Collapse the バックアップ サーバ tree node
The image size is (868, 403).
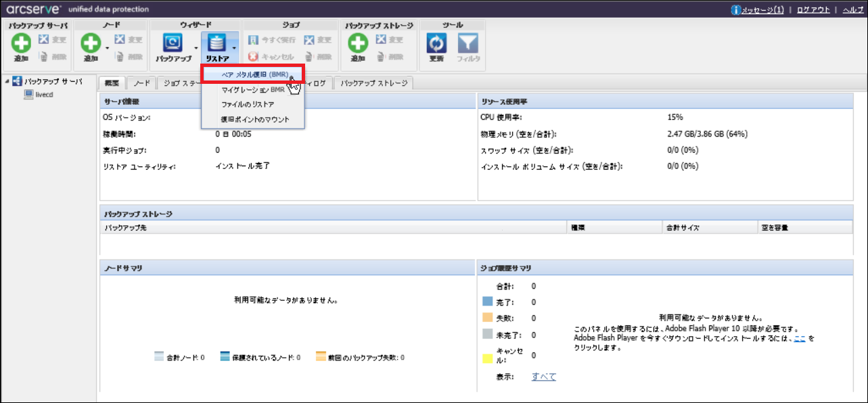click(x=7, y=82)
